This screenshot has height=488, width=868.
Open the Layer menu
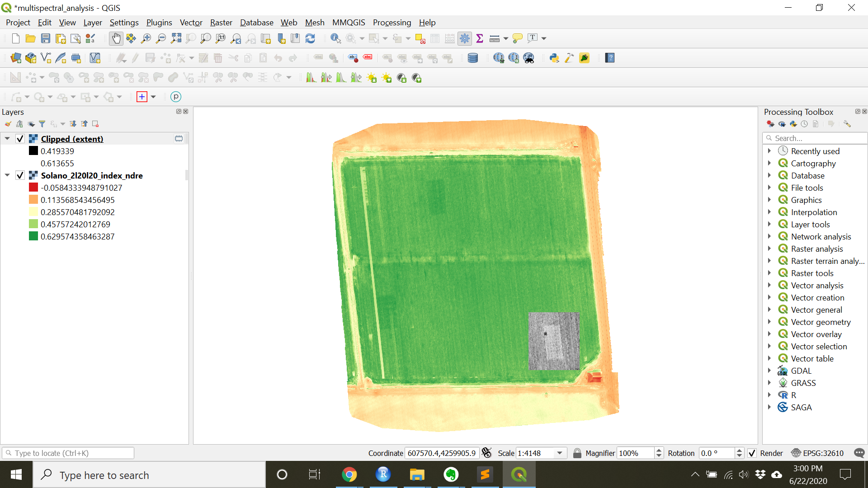coord(93,23)
